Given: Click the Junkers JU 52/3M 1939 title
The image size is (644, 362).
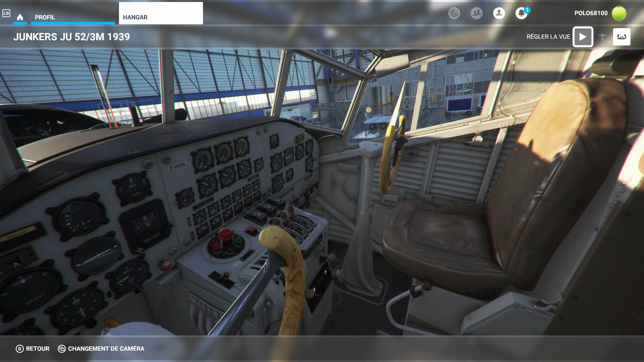Looking at the screenshot, I should point(72,37).
